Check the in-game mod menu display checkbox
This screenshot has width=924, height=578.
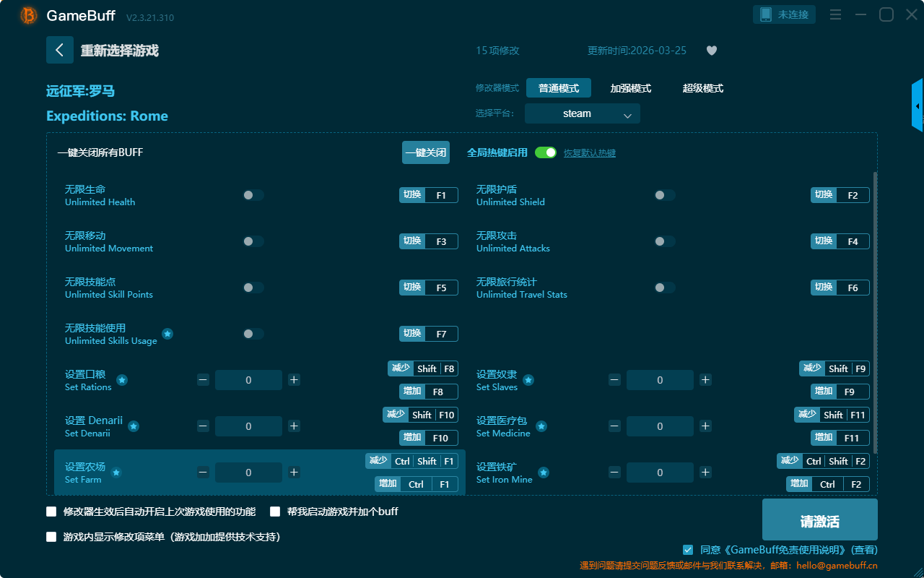(51, 537)
